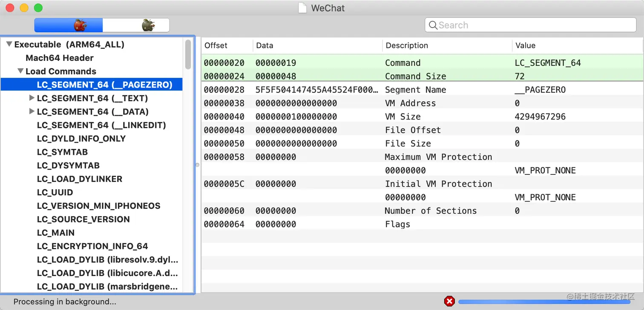Select LC_VERSION_MIN_IPHONEOS command
The width and height of the screenshot is (644, 310).
pos(99,206)
